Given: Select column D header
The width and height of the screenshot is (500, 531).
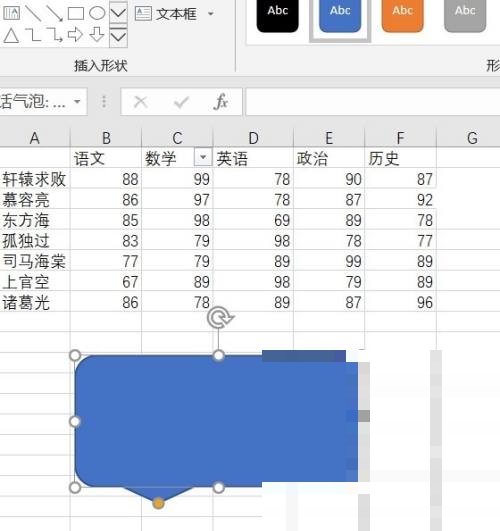Looking at the screenshot, I should click(x=253, y=138).
